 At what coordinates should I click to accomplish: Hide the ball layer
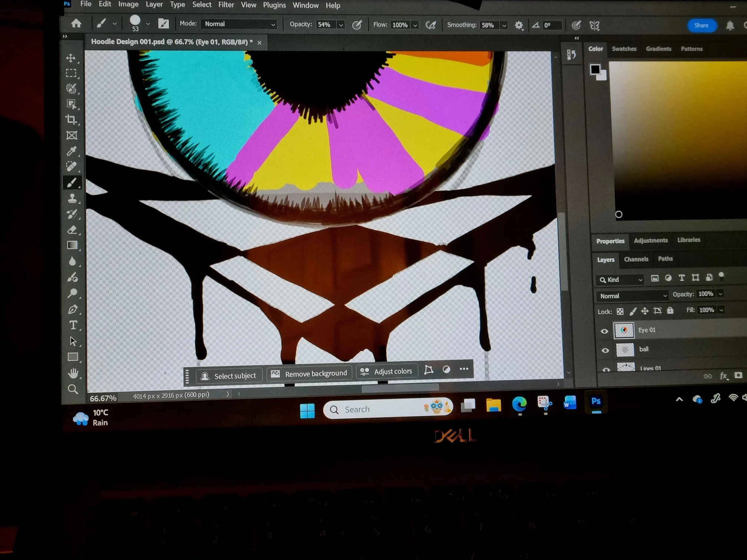tap(605, 350)
